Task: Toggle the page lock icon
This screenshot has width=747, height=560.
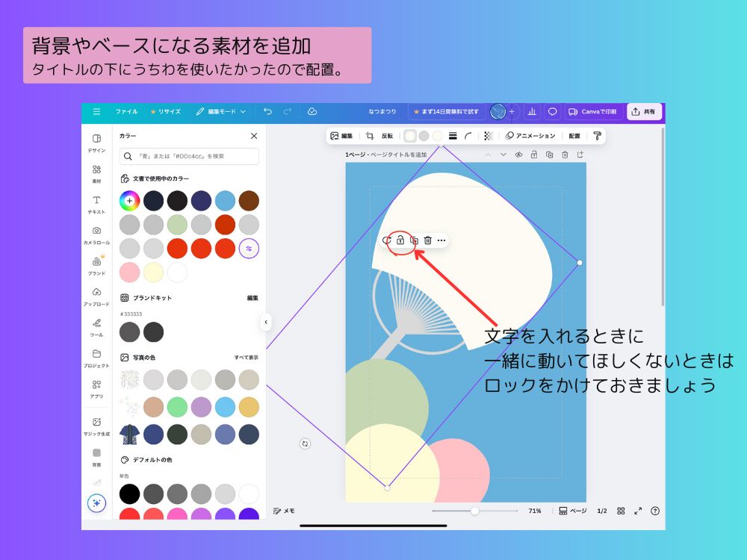Action: tap(534, 155)
